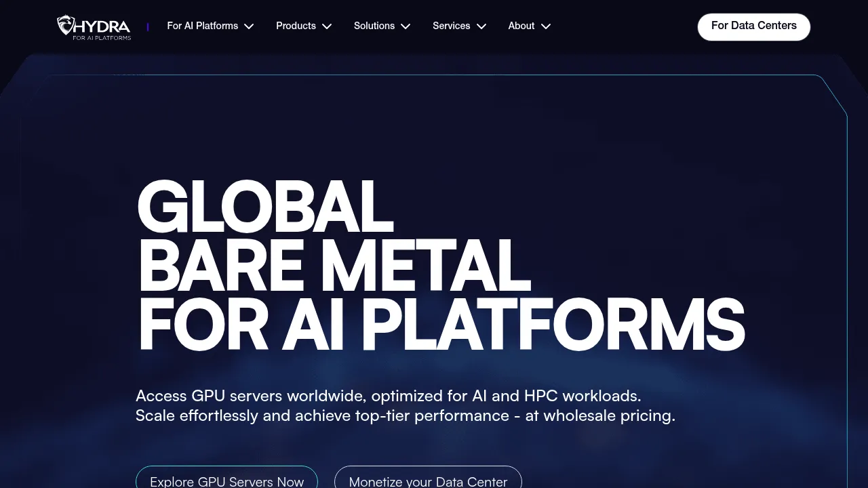Click the 'Access GPU servers worldwide' sentence
The height and width of the screenshot is (488, 868).
tap(388, 396)
